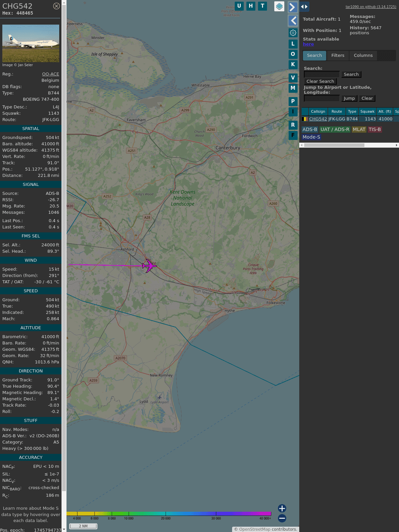Open the Columns tab

(363, 56)
